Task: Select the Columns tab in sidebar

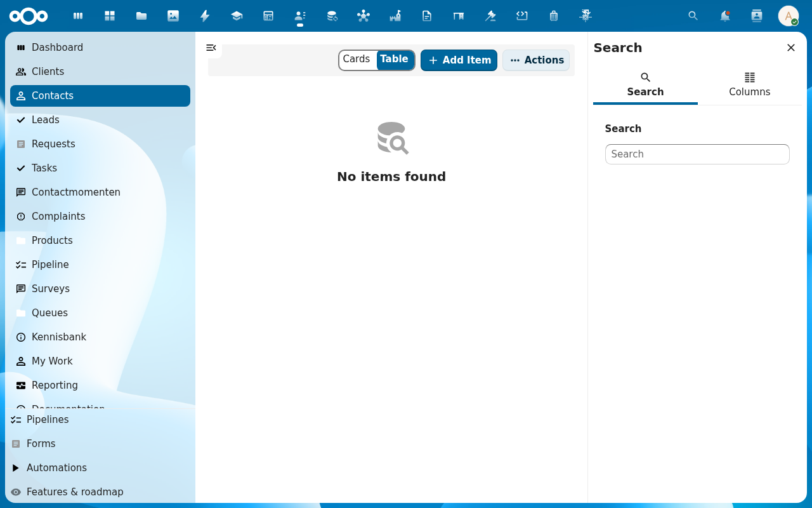Action: click(x=750, y=85)
